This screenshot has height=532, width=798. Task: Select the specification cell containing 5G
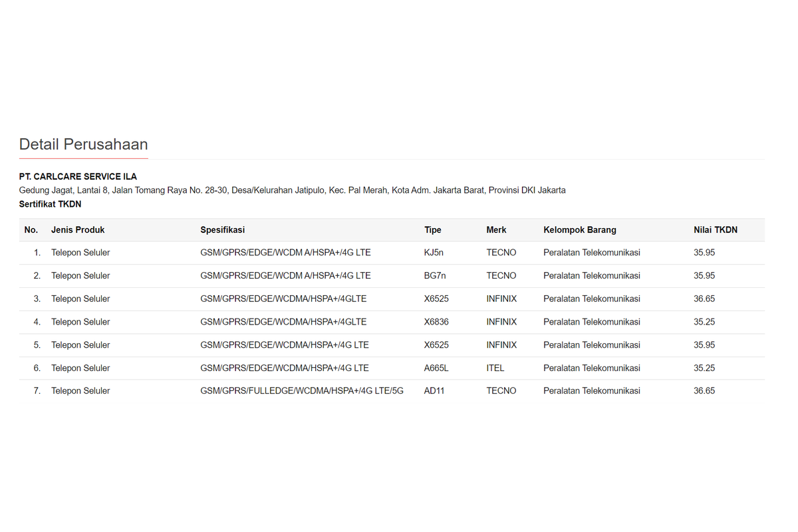point(301,391)
